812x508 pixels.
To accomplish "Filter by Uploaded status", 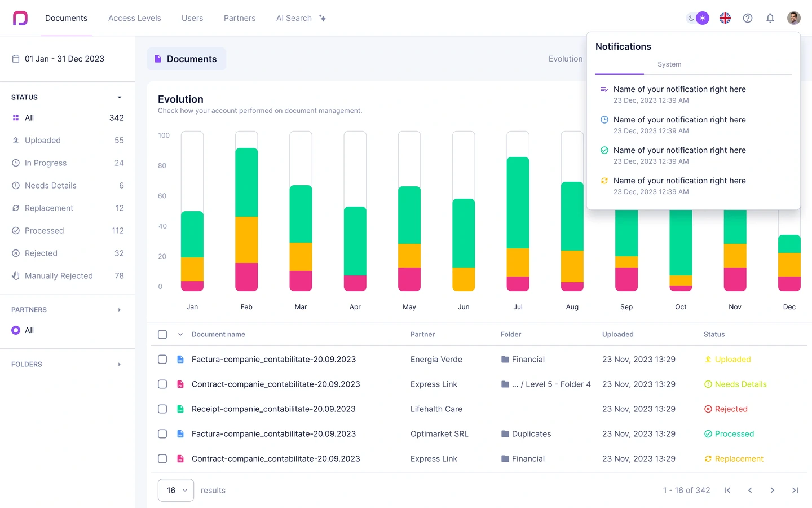I will coord(68,141).
